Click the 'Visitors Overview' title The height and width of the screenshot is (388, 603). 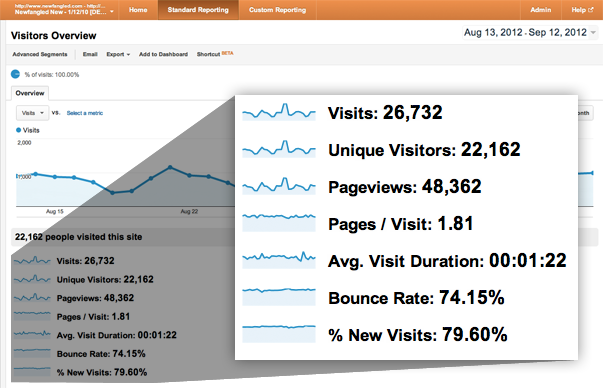point(53,36)
